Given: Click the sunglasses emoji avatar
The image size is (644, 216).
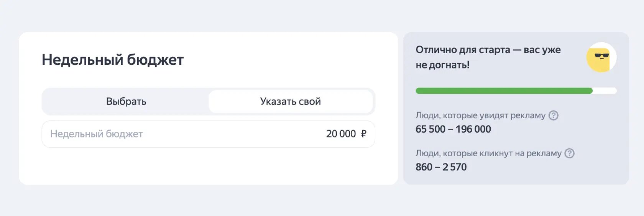Looking at the screenshot, I should coord(601,57).
